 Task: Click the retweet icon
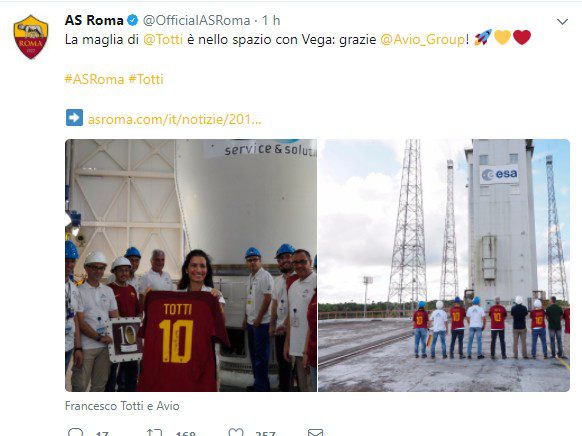[154, 433]
